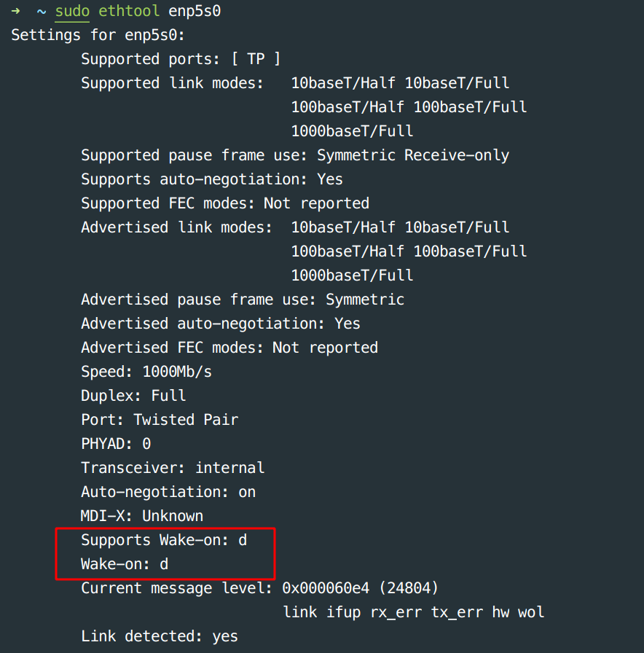Click the green prompt arrow
This screenshot has height=653, width=644.
15,11
